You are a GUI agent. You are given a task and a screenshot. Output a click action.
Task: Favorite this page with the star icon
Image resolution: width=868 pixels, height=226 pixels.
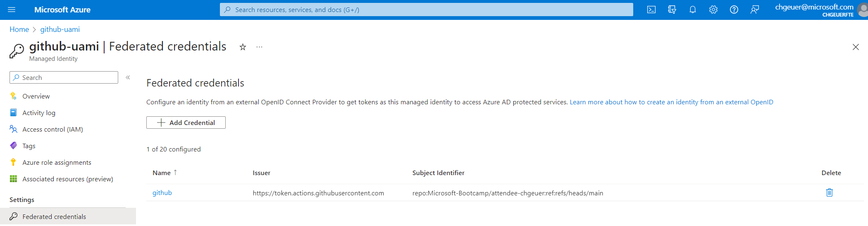243,47
